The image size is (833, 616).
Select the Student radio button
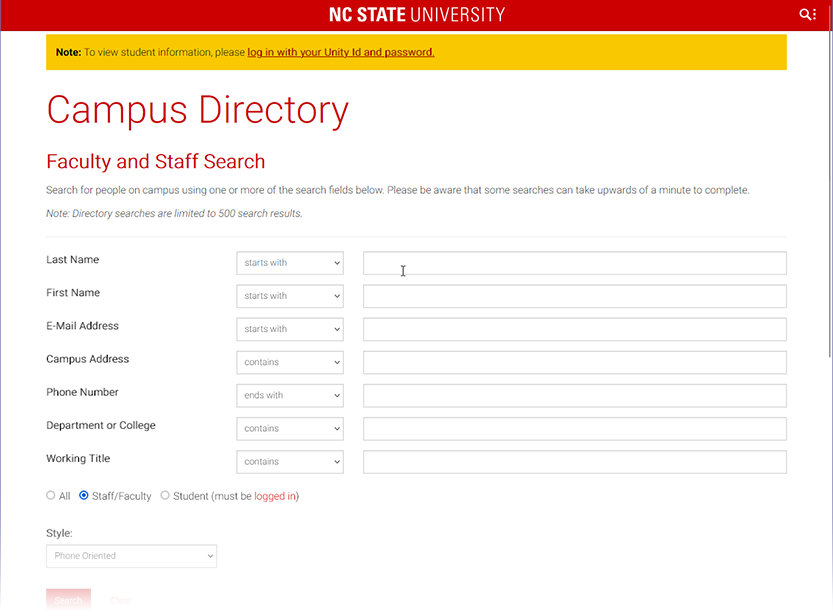165,495
